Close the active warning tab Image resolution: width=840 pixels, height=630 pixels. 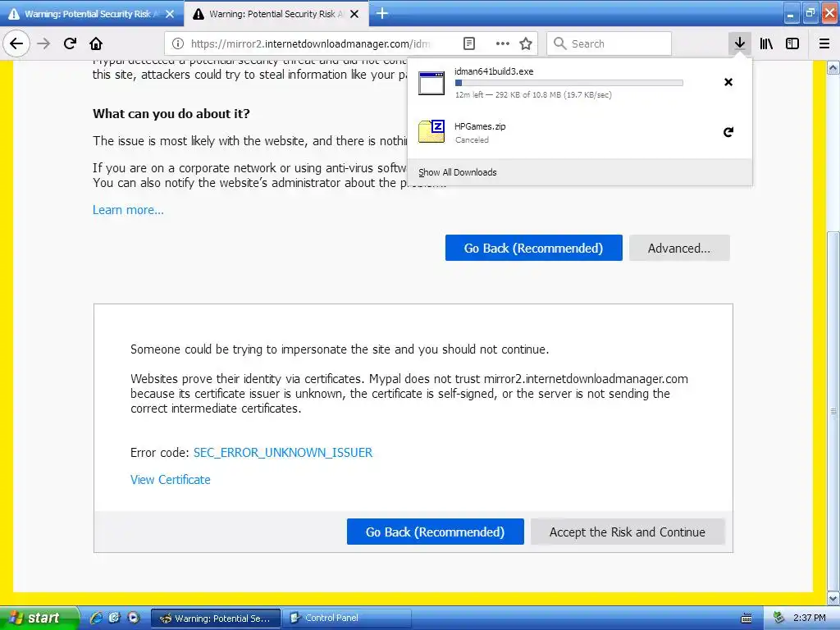click(x=354, y=14)
